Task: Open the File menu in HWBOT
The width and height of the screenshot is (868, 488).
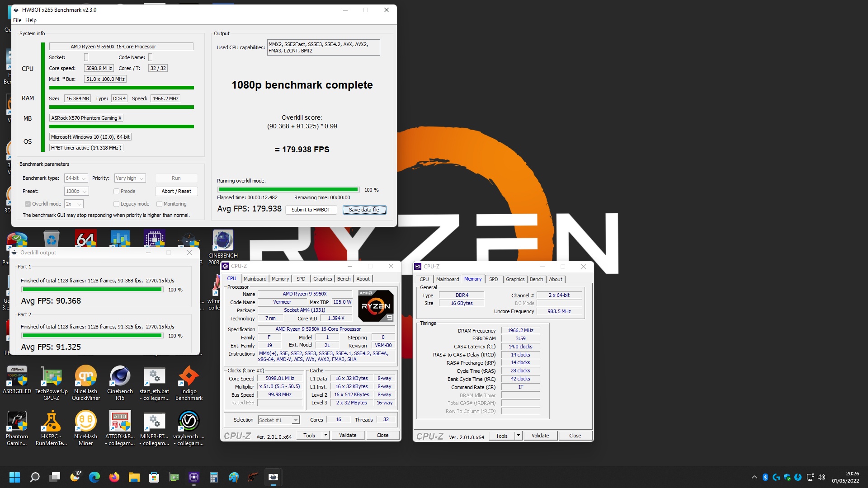Action: pyautogui.click(x=17, y=20)
